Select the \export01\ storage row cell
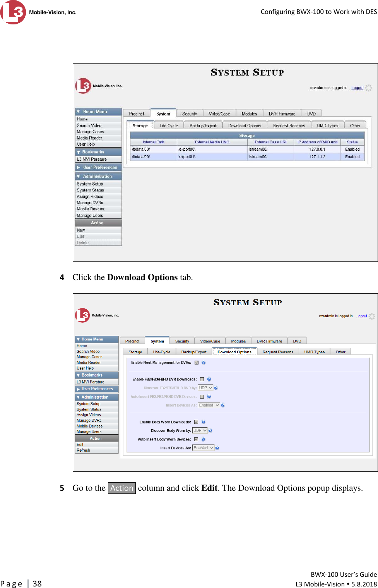The width and height of the screenshot is (378, 588). [212, 157]
